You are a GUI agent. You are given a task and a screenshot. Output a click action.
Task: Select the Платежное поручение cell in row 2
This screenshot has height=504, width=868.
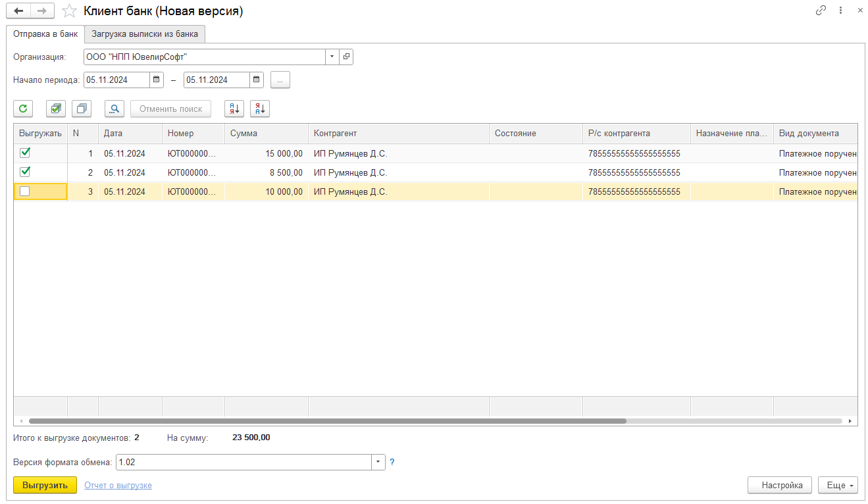[815, 172]
